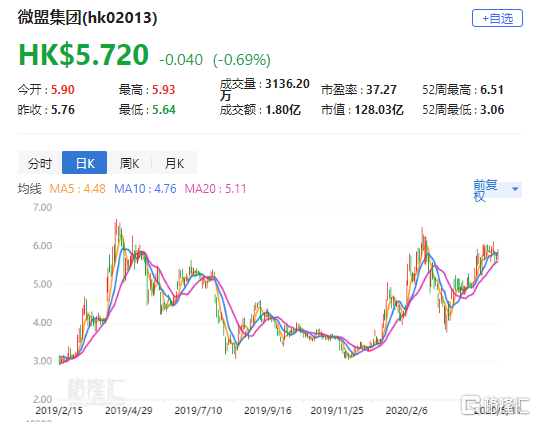The image size is (536, 422).
Task: Click the 2019/4/29 date axis label
Action: pyautogui.click(x=129, y=410)
